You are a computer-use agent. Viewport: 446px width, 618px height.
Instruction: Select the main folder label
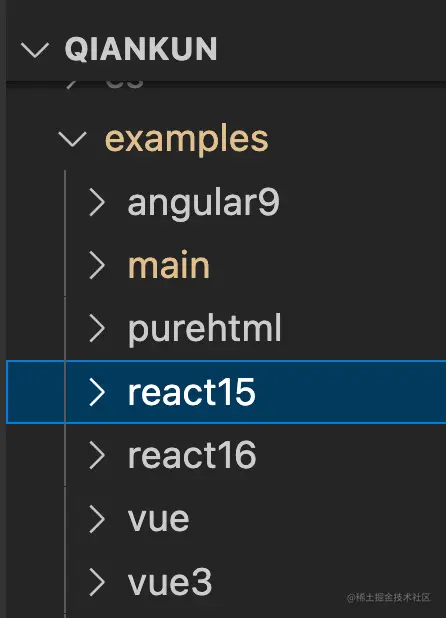tap(169, 265)
